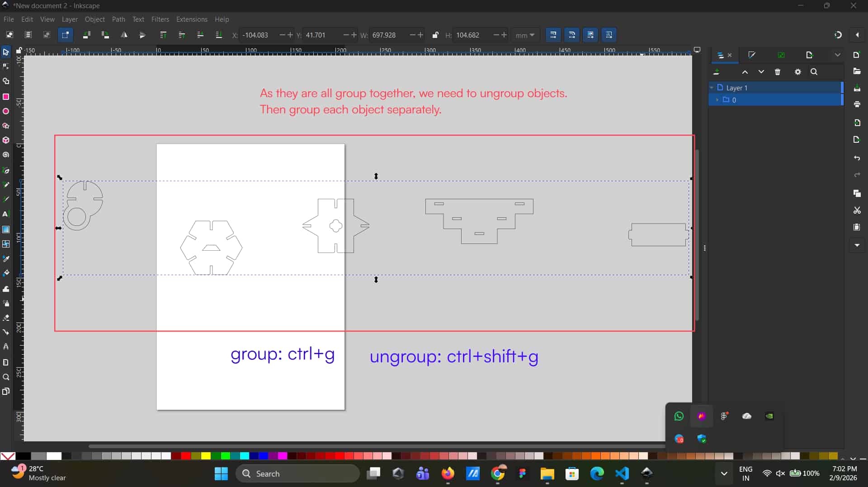The height and width of the screenshot is (487, 868).
Task: Choose the Star and Polygon tool
Action: [6, 126]
